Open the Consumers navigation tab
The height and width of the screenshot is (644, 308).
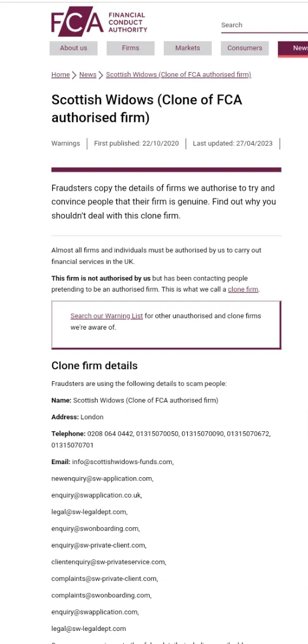tap(245, 48)
